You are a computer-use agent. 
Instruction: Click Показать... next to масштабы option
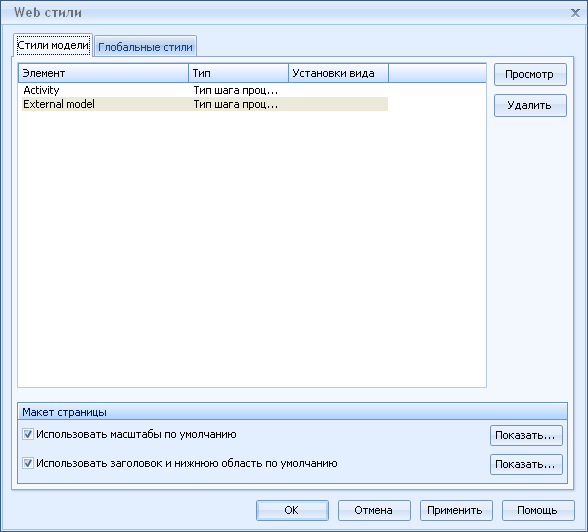(x=526, y=435)
